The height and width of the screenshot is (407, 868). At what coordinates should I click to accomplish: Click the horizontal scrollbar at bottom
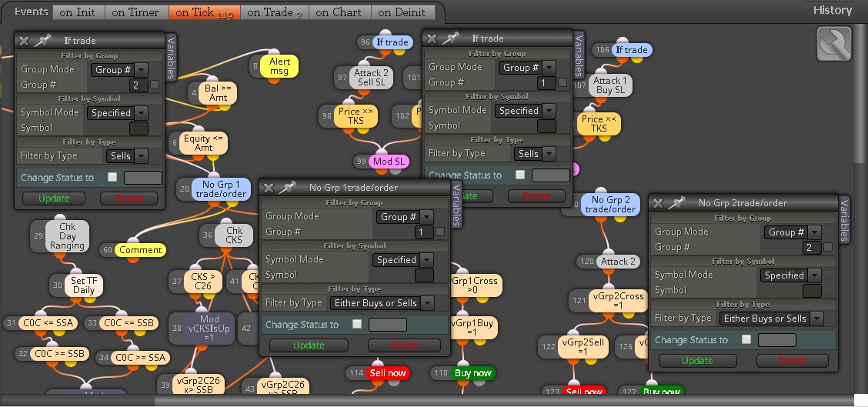[504, 400]
